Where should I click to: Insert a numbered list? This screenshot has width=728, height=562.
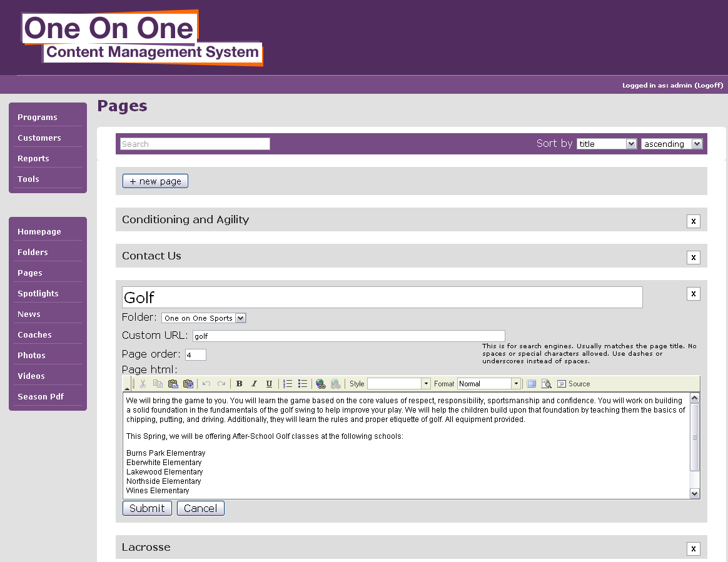click(288, 384)
